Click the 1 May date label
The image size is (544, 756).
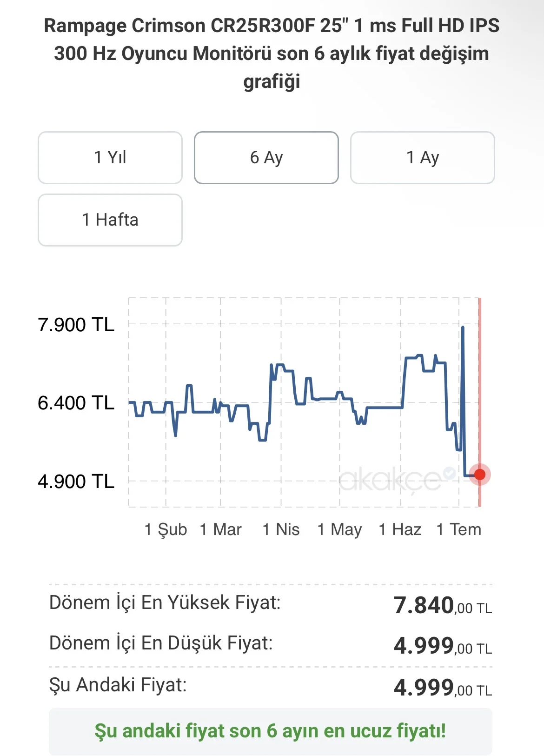click(339, 530)
